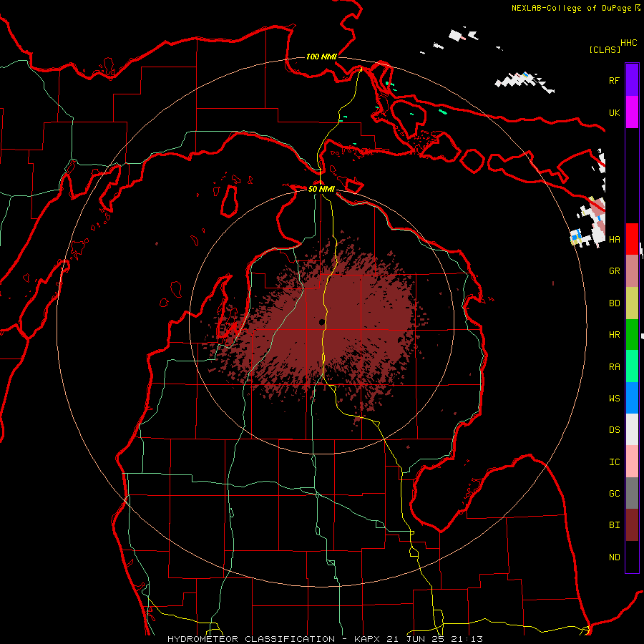Click the GC gray legend color swatch
The image size is (644, 644).
click(x=632, y=493)
